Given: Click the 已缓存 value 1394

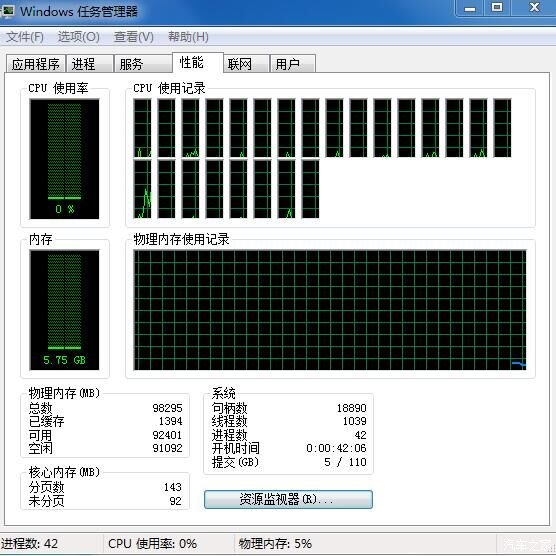Looking at the screenshot, I should (x=171, y=421).
